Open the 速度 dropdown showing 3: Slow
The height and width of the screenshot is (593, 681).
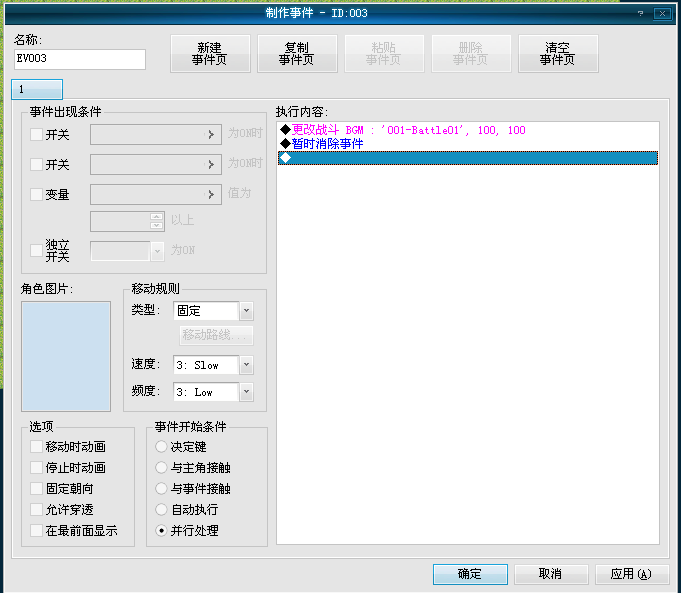(x=246, y=365)
